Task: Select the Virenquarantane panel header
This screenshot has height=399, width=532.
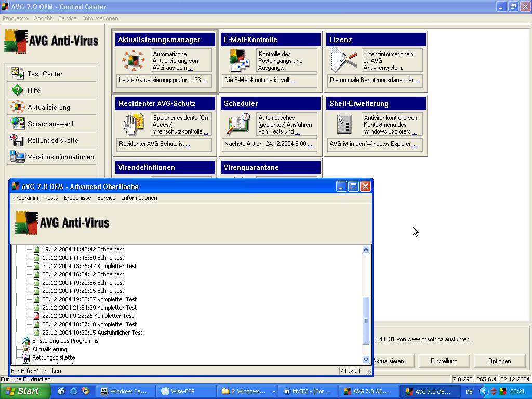Action: pyautogui.click(x=270, y=167)
